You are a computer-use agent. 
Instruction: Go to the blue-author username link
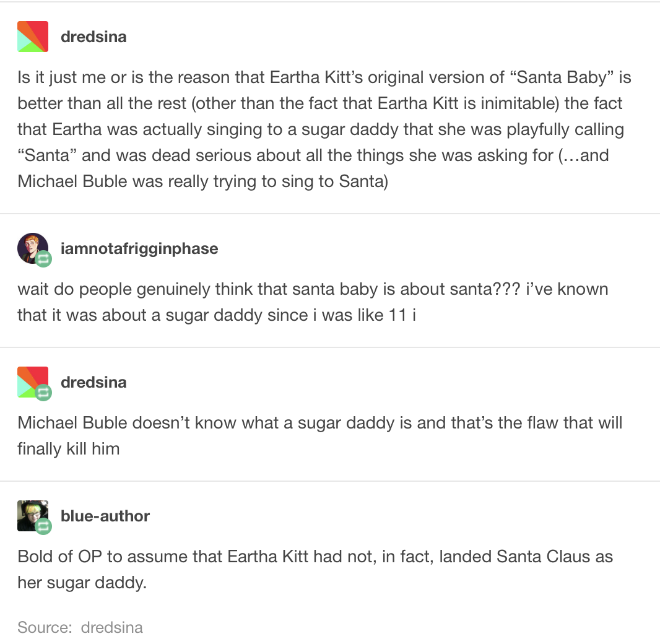click(105, 516)
